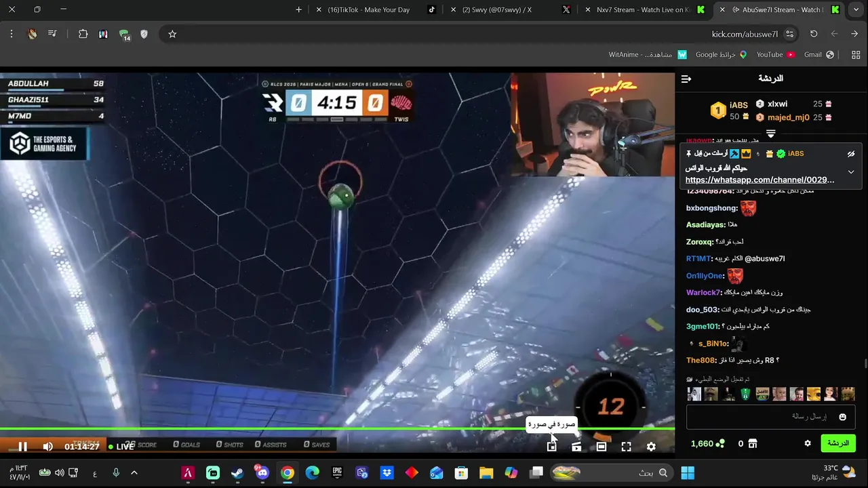The height and width of the screenshot is (488, 868).
Task: Click xlxwi in gifters leaderboard
Action: [x=777, y=104]
